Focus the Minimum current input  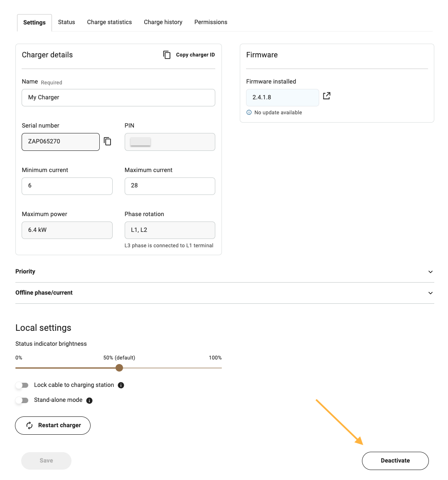pyautogui.click(x=67, y=186)
